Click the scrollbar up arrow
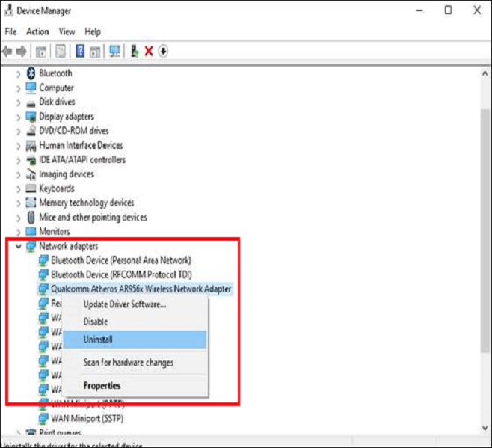Viewport: 492px width, 448px height. coord(485,74)
